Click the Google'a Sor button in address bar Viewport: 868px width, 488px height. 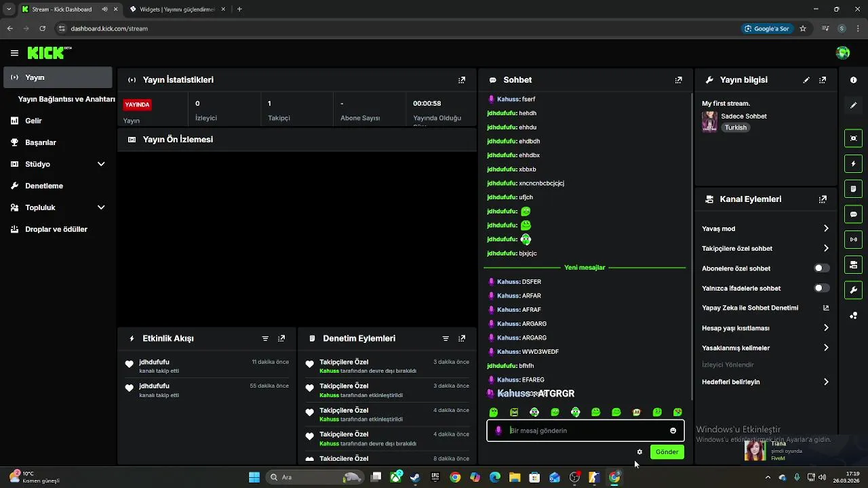(767, 28)
